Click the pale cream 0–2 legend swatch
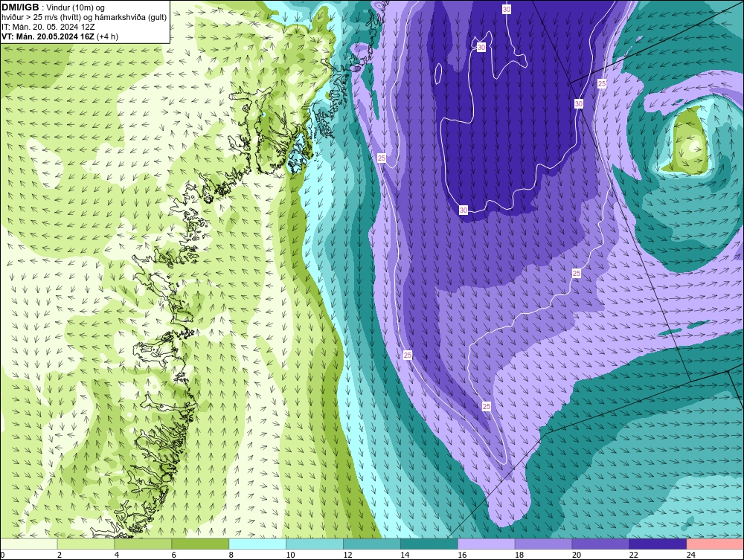 pyautogui.click(x=29, y=544)
